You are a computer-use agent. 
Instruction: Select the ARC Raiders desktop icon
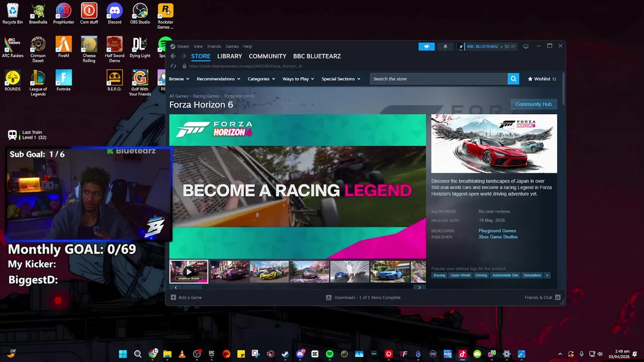pos(13,47)
